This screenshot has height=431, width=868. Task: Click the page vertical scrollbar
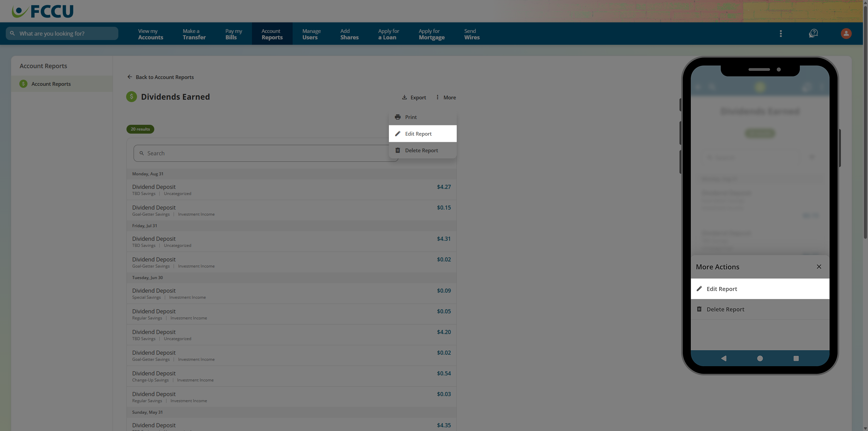(865, 122)
